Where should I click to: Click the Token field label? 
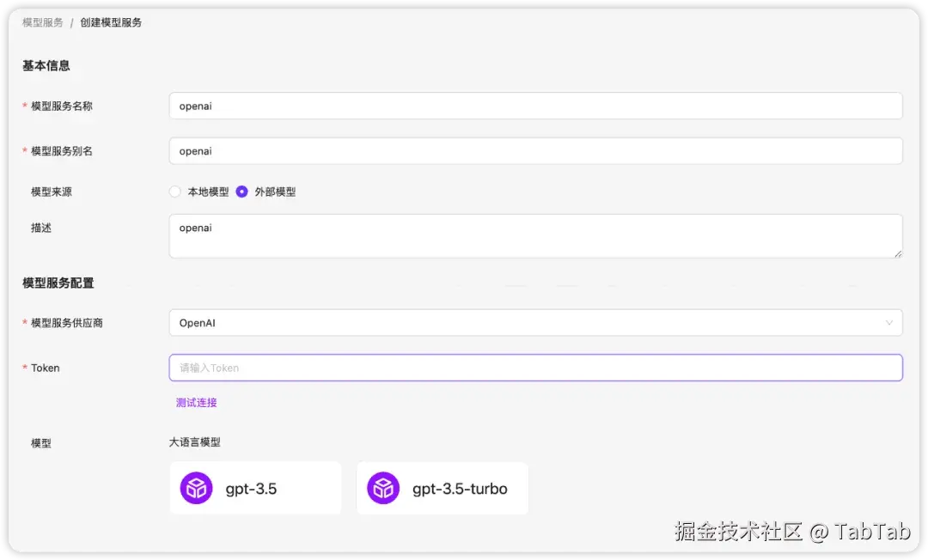(x=45, y=368)
